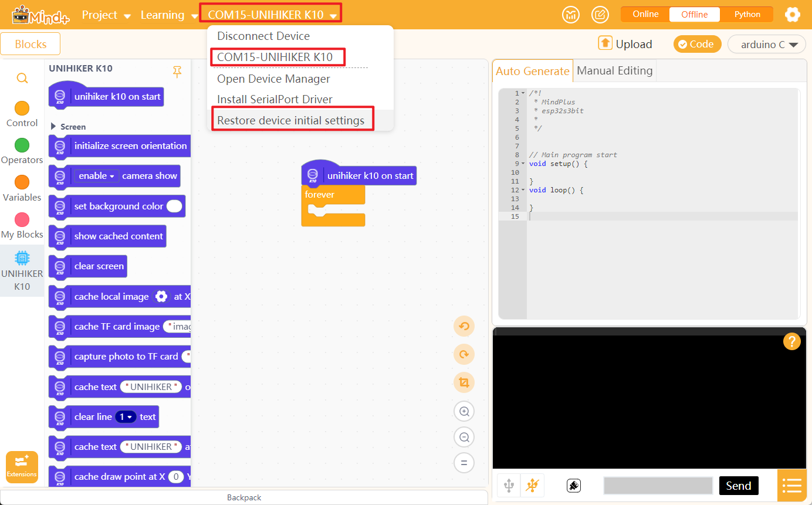Open serial port USB icon
Viewport: 812px width, 505px height.
pyautogui.click(x=509, y=486)
